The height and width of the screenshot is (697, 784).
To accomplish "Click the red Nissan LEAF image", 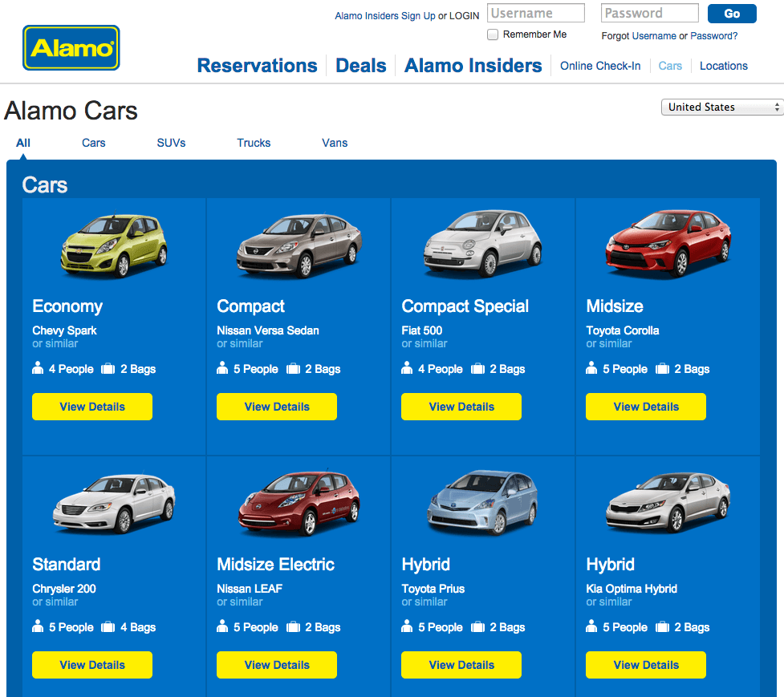I will pos(299,503).
